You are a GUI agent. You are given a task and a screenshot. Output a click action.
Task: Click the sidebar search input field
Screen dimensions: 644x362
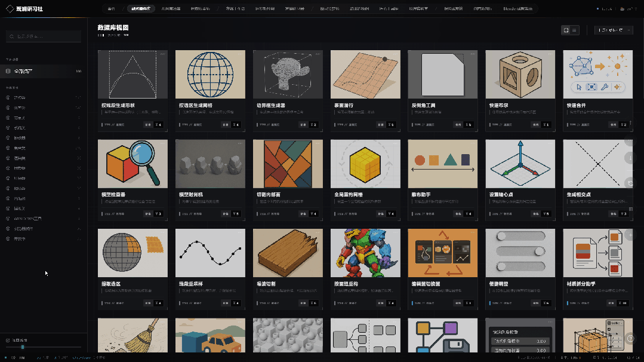[x=44, y=36]
